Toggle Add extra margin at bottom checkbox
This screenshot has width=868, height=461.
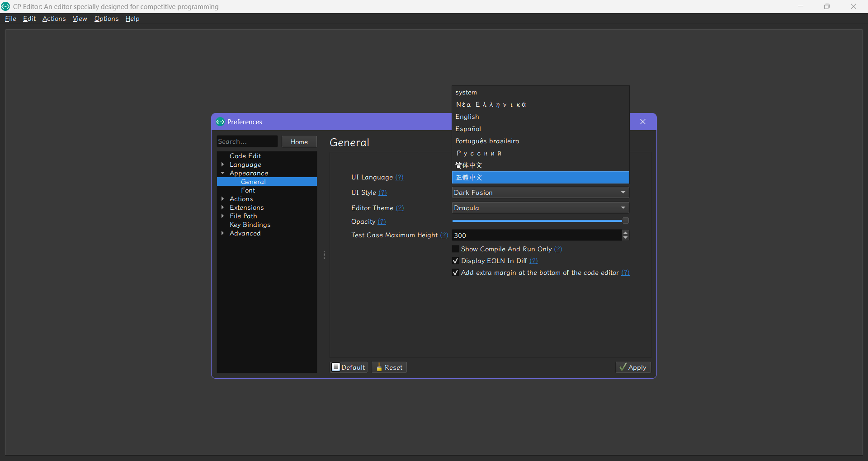coord(456,273)
